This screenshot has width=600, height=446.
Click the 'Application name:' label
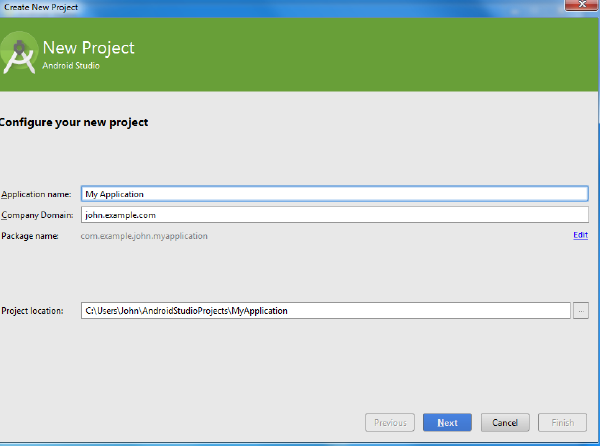tap(36, 194)
